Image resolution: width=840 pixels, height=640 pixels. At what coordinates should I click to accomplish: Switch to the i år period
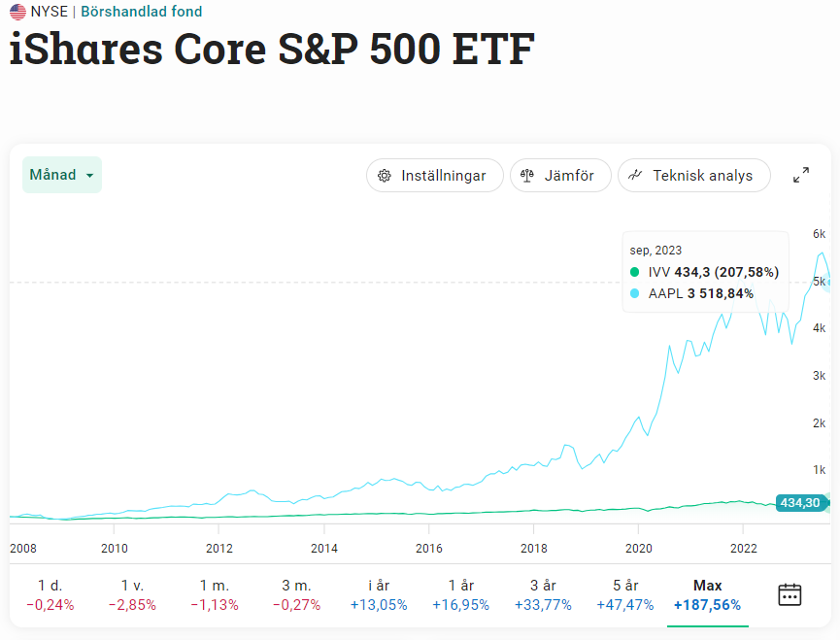[379, 594]
